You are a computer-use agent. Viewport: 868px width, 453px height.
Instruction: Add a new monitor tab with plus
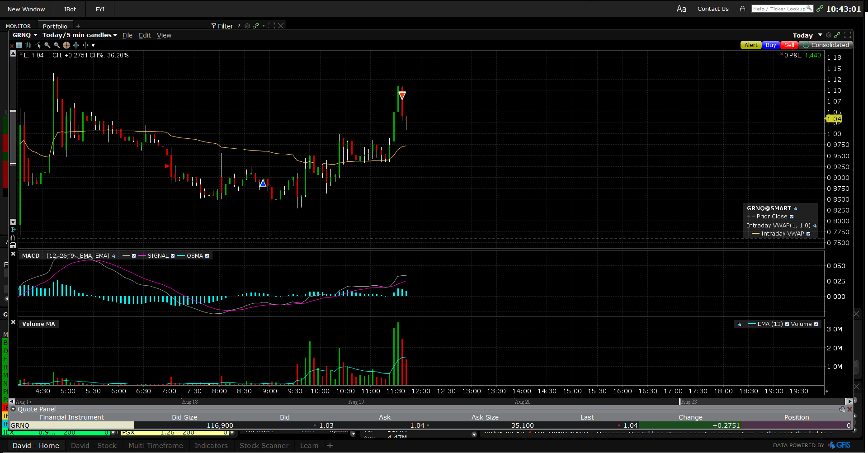(78, 26)
